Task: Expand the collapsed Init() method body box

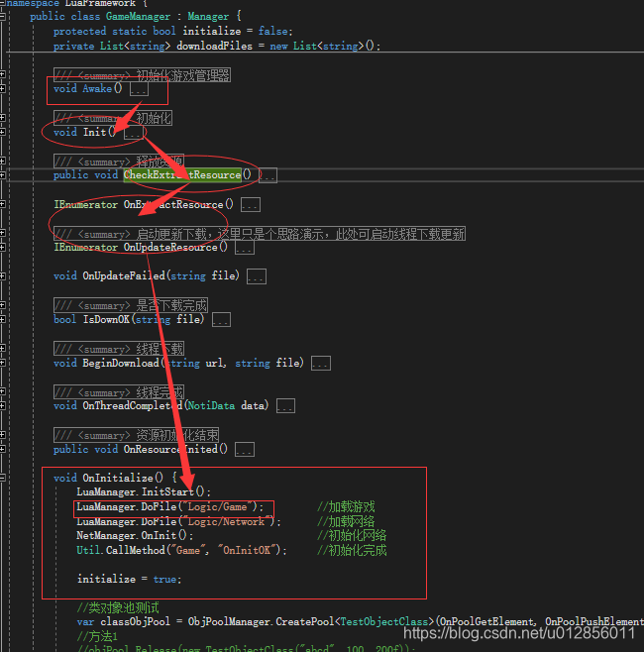Action: (134, 133)
